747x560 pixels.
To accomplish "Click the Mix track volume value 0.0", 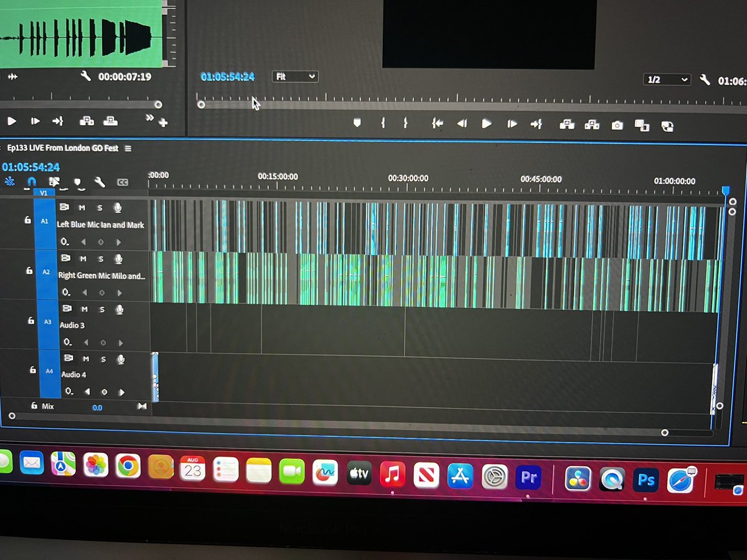I will (x=98, y=408).
